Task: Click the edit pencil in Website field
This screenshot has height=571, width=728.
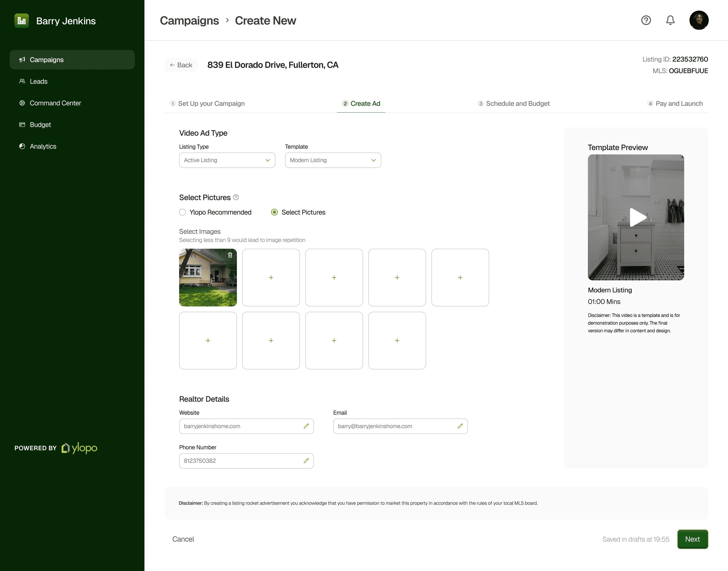Action: (306, 426)
